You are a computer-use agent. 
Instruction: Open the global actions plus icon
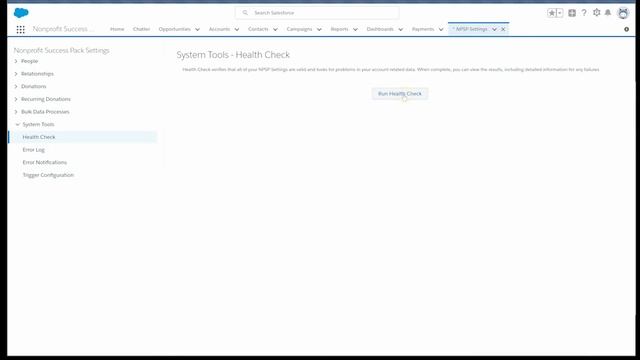tap(572, 13)
